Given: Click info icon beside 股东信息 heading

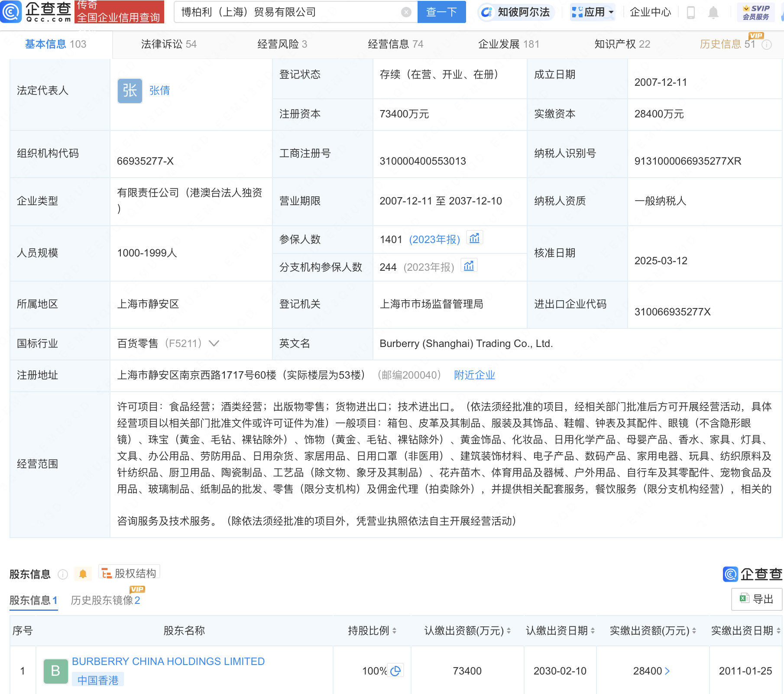Looking at the screenshot, I should pyautogui.click(x=63, y=574).
